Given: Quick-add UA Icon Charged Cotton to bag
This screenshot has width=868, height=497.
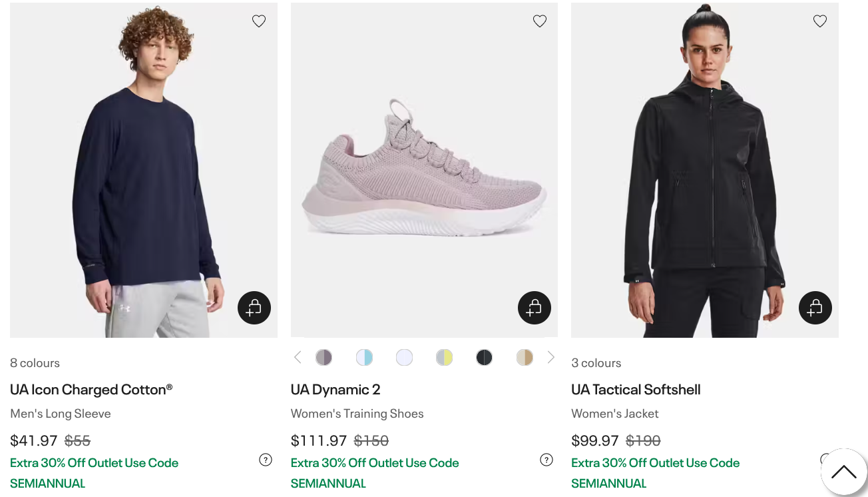Looking at the screenshot, I should [x=254, y=307].
